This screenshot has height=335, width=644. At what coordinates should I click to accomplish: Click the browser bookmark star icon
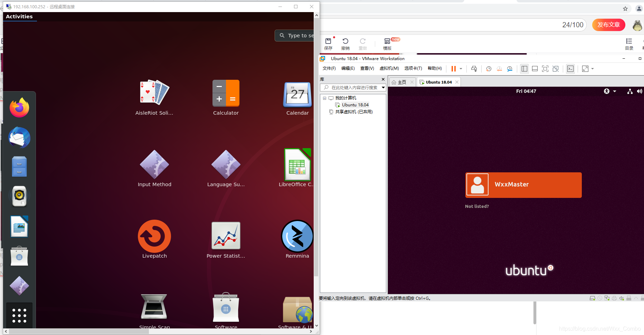[625, 9]
